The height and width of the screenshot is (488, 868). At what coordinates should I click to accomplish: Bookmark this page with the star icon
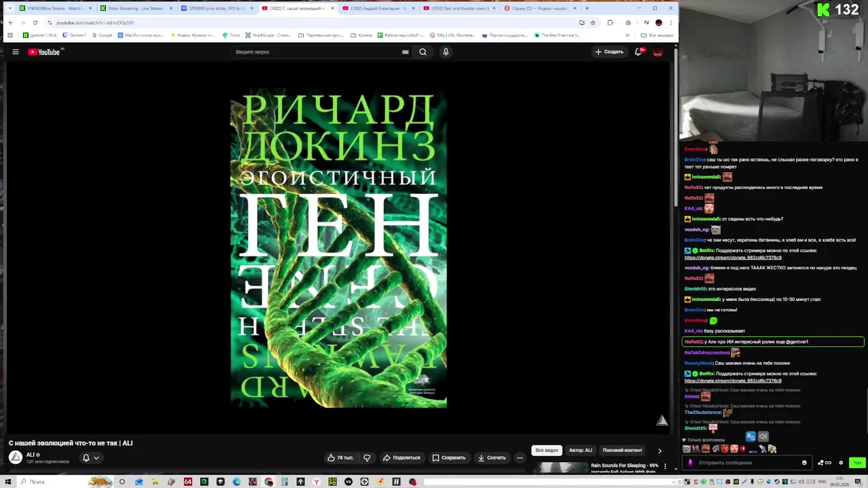click(x=593, y=22)
